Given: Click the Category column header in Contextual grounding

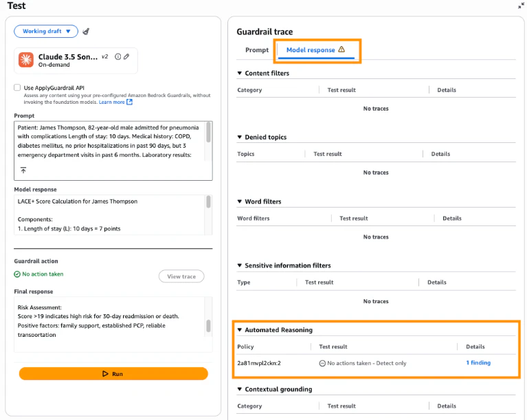Looking at the screenshot, I should (x=249, y=406).
